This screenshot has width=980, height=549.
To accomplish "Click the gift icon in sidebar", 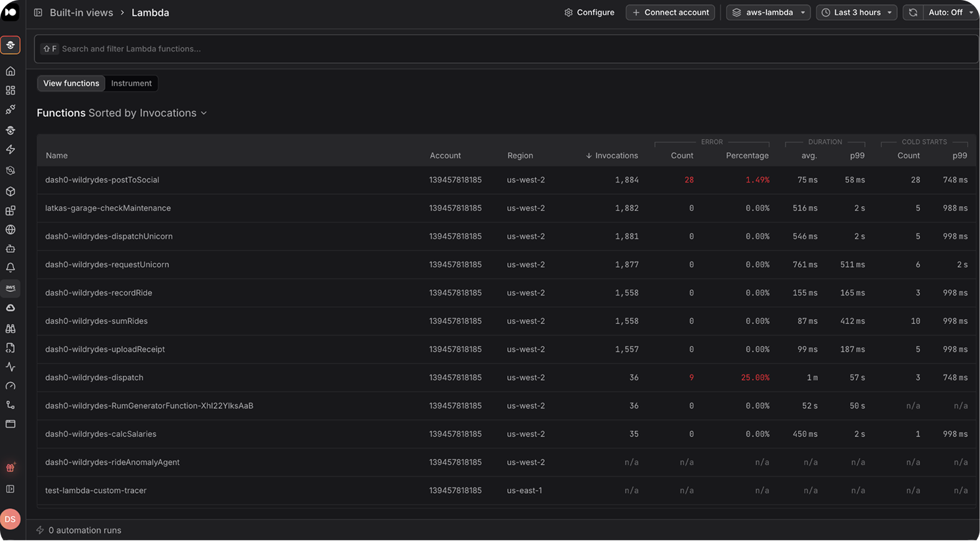I will 11,468.
